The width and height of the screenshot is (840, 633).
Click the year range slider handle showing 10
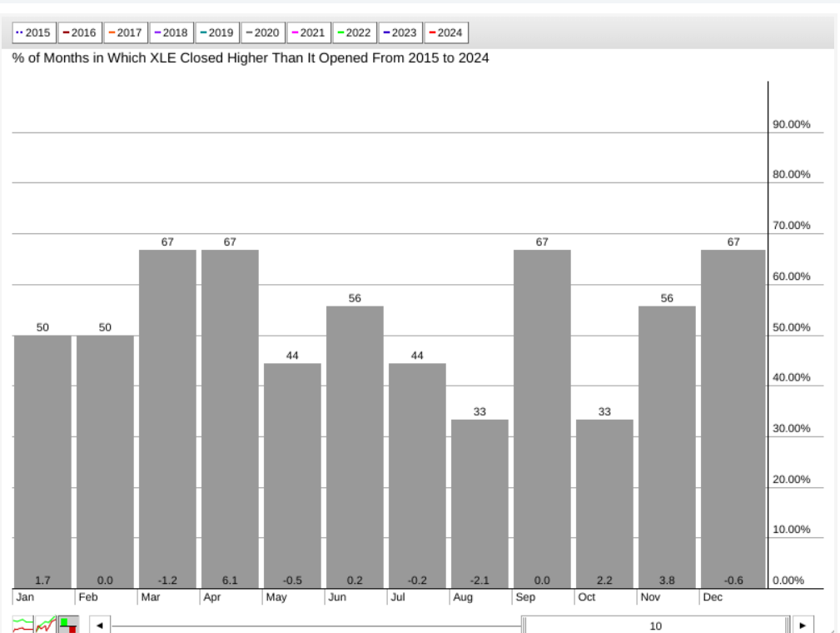coord(656,626)
